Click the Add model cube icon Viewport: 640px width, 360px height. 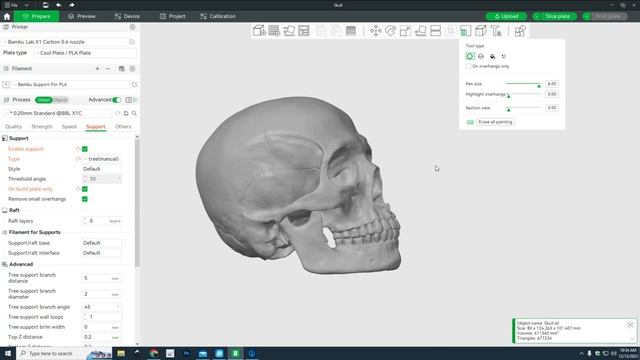pos(259,31)
